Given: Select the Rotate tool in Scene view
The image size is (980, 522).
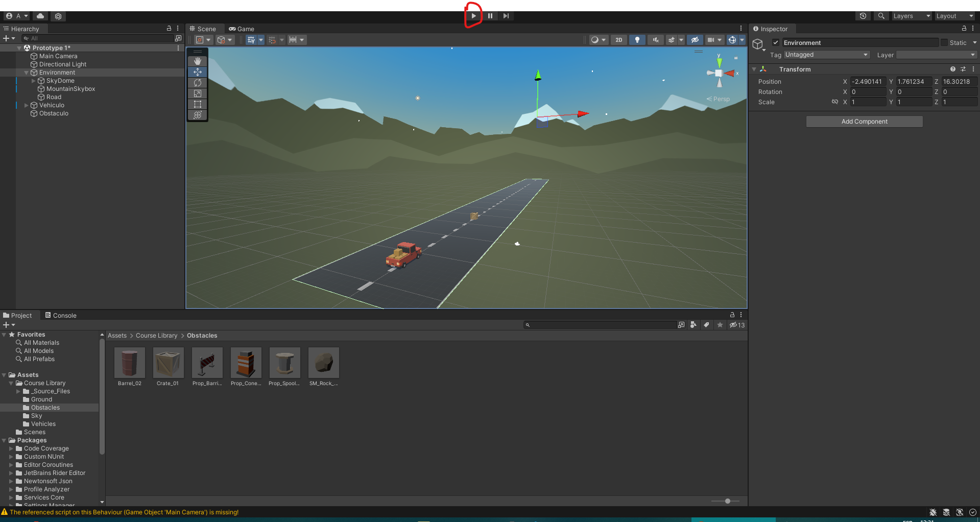Looking at the screenshot, I should 198,83.
